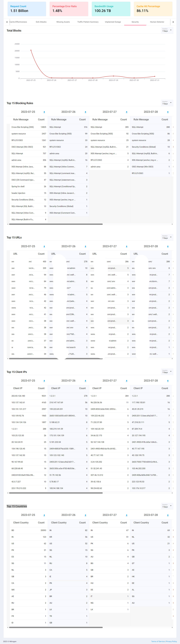The image size is (180, 644).
Task: Open Top 15 URLs duration dropdown
Action: click(x=167, y=237)
